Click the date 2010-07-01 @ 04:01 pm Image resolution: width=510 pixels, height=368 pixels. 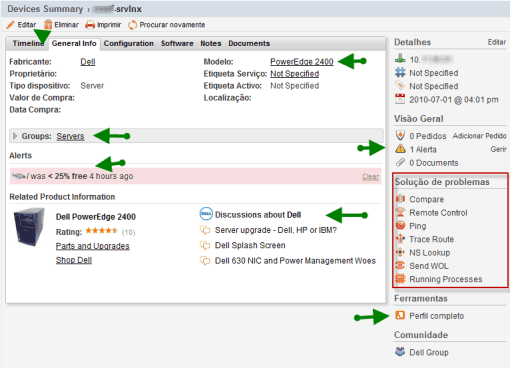click(454, 100)
